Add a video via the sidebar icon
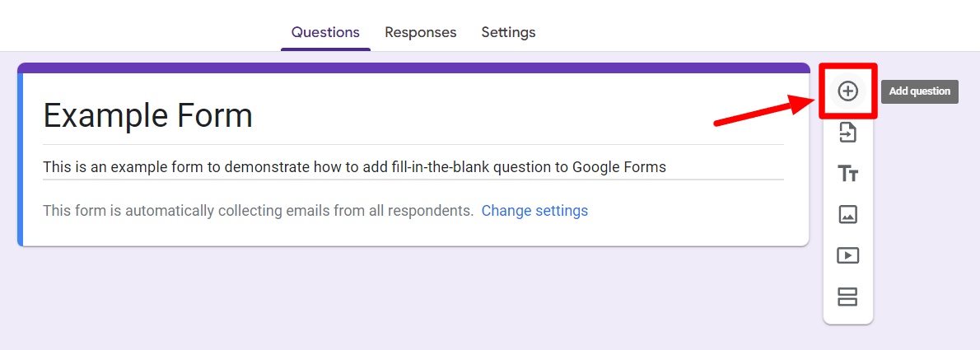 coord(847,255)
